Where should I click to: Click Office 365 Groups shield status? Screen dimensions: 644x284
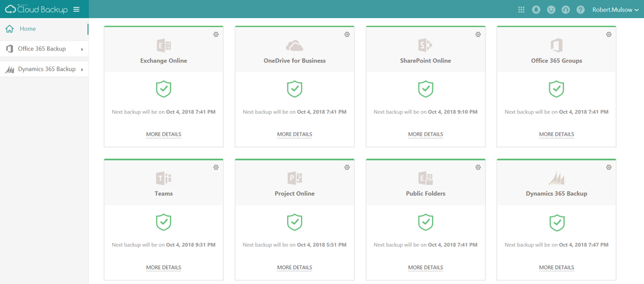click(x=556, y=89)
